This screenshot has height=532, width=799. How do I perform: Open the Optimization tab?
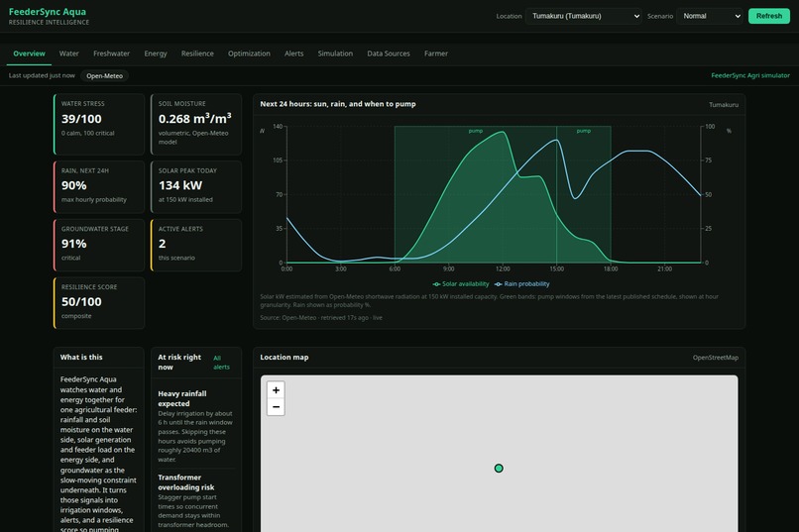(x=249, y=53)
